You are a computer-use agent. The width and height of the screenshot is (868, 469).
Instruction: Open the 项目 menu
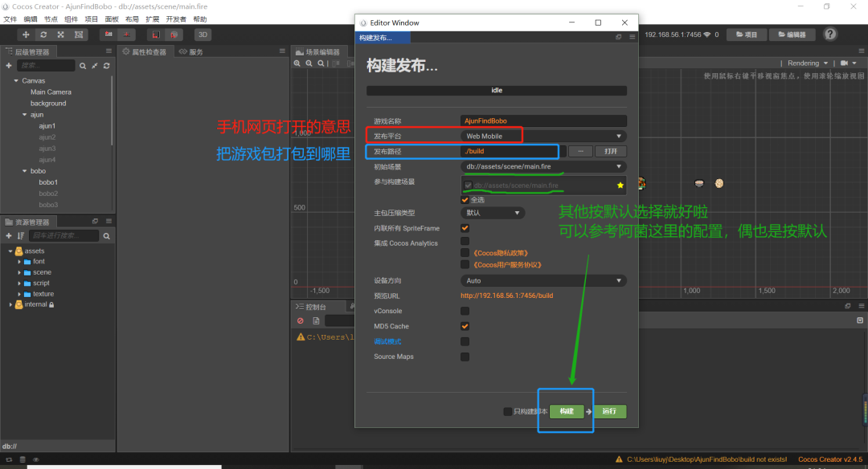92,18
